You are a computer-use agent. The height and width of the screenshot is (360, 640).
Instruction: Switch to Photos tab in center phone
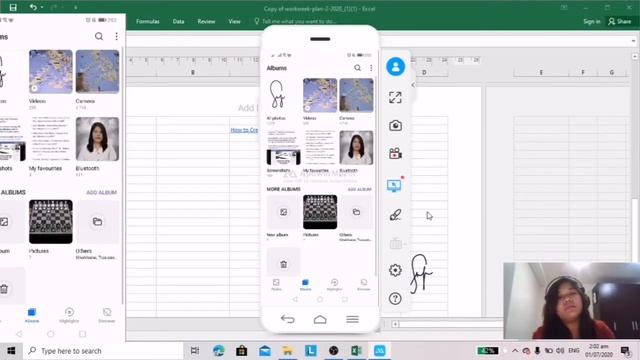tap(276, 284)
